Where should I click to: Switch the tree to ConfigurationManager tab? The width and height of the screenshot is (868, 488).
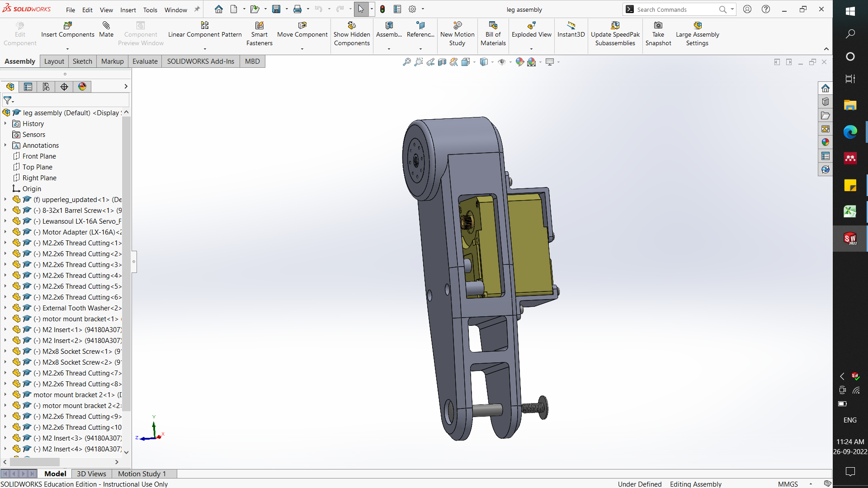[46, 86]
